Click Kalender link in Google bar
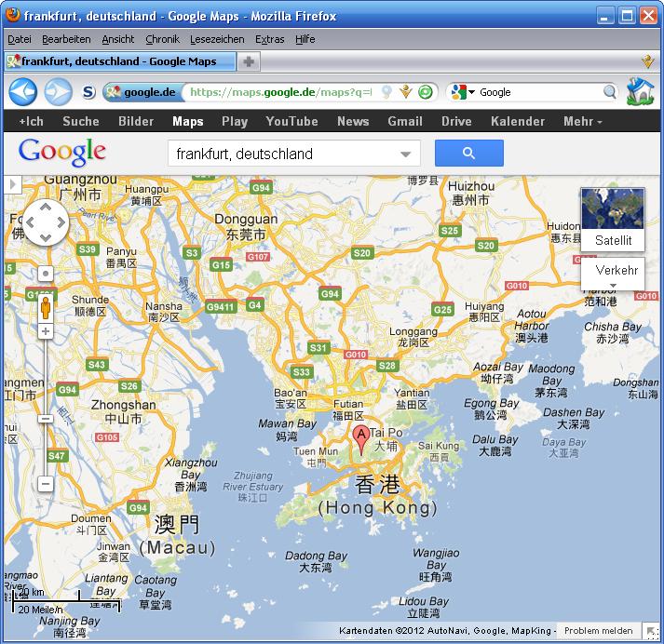 [x=518, y=121]
